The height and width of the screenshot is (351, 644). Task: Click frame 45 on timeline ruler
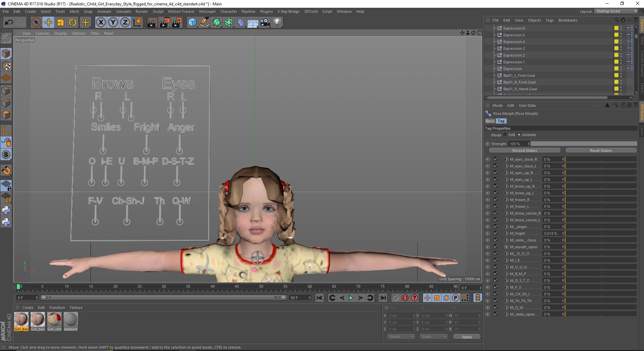click(237, 287)
